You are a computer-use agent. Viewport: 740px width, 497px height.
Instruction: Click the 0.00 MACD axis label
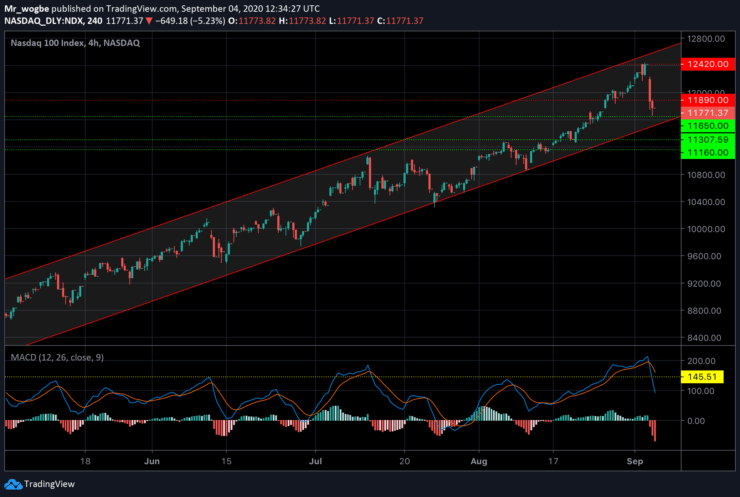[696, 421]
